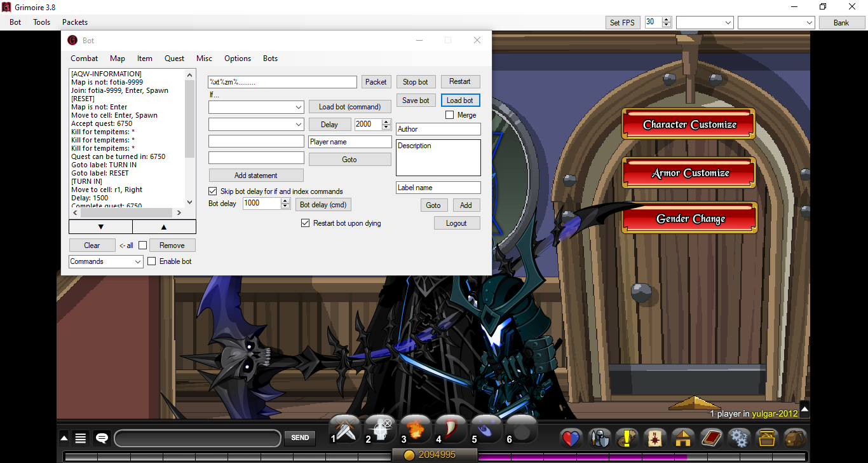The width and height of the screenshot is (868, 463).
Task: Open the backpack inventory icon
Action: pyautogui.click(x=795, y=438)
